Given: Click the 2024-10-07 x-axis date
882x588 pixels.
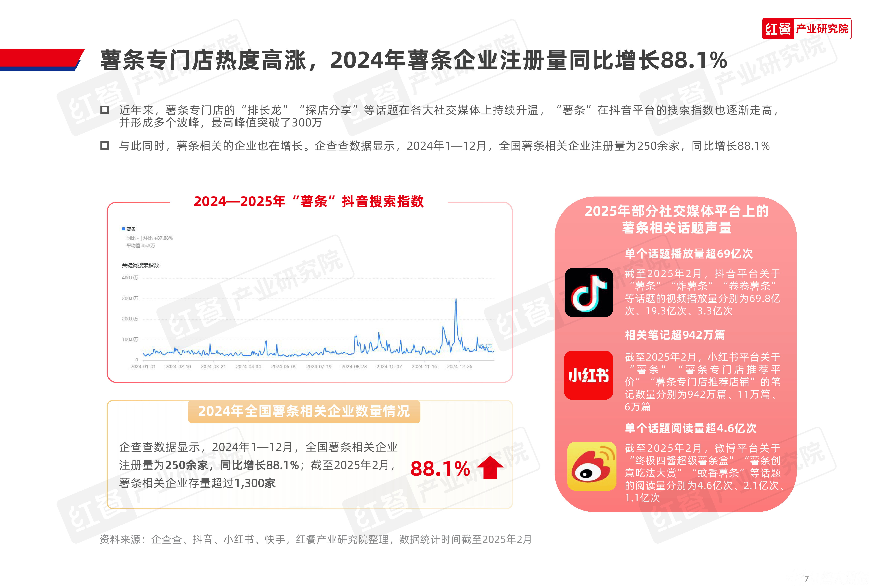Looking at the screenshot, I should [389, 366].
